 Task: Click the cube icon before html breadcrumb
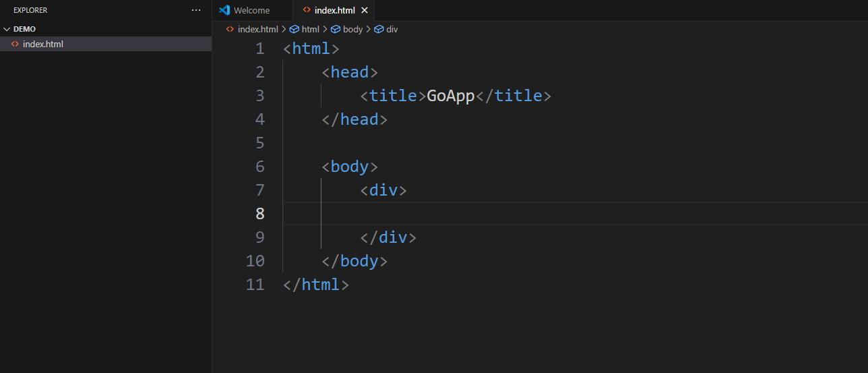tap(294, 29)
